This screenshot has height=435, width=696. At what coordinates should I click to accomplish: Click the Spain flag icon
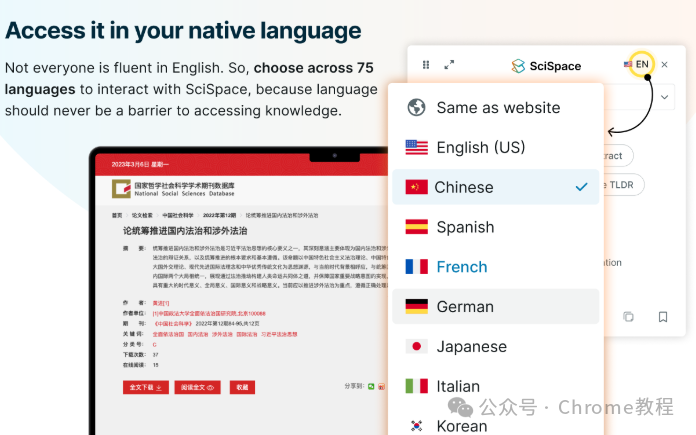[416, 227]
